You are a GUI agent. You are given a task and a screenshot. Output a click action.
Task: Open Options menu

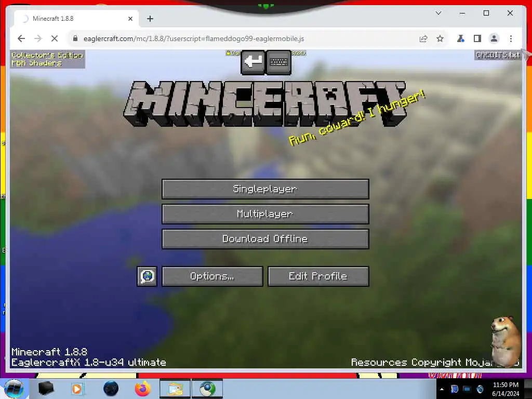212,276
